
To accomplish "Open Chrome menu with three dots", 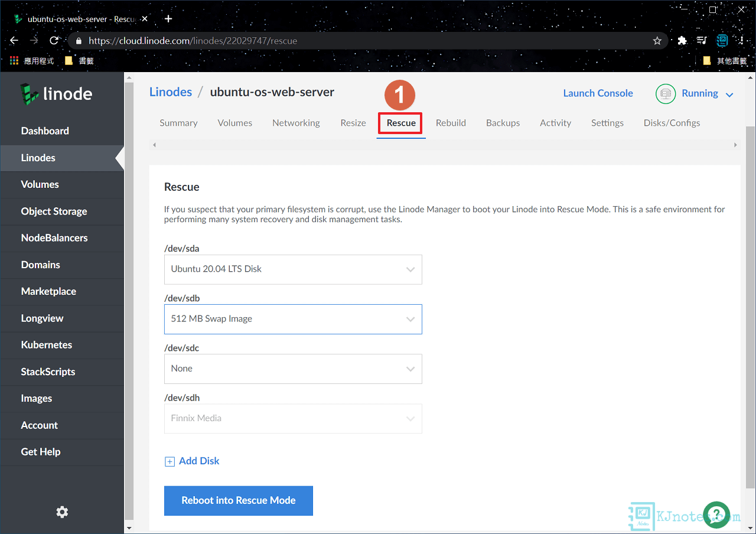I will [741, 41].
